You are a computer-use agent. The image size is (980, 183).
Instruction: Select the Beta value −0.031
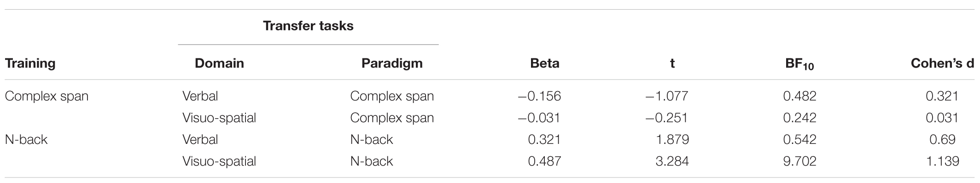[539, 118]
